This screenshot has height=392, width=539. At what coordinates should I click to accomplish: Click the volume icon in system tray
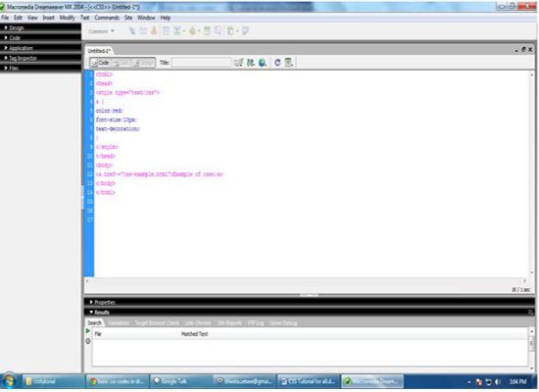point(498,381)
